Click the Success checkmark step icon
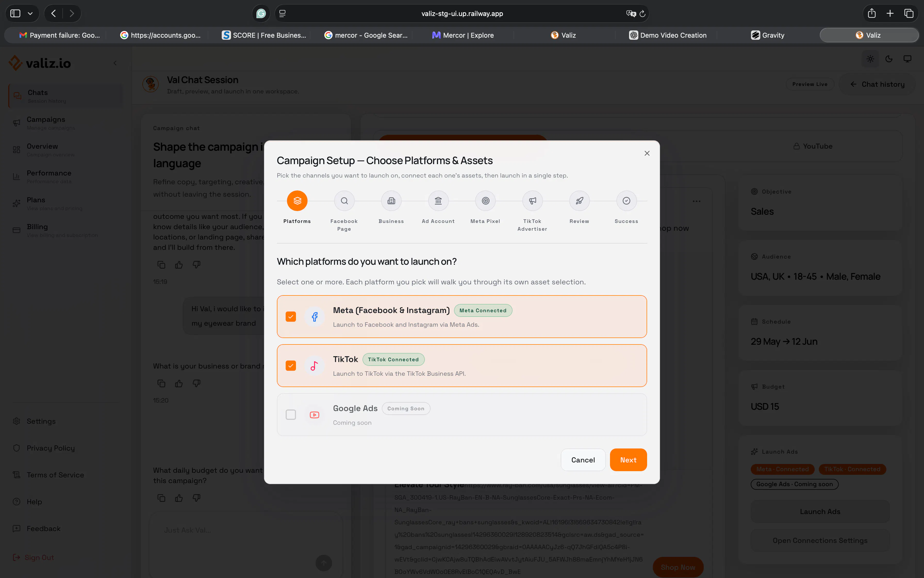Image resolution: width=924 pixels, height=578 pixels. [626, 201]
